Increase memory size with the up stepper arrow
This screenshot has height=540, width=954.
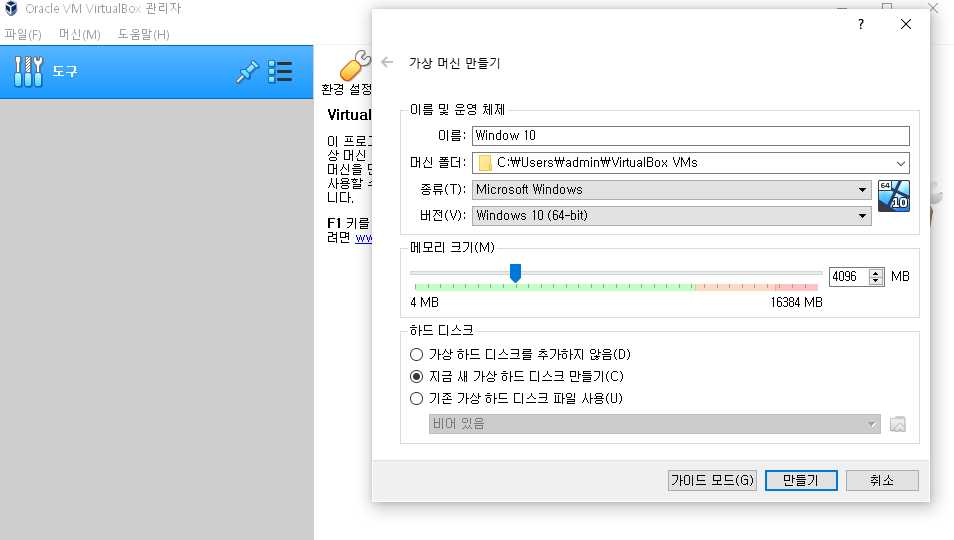coord(876,272)
